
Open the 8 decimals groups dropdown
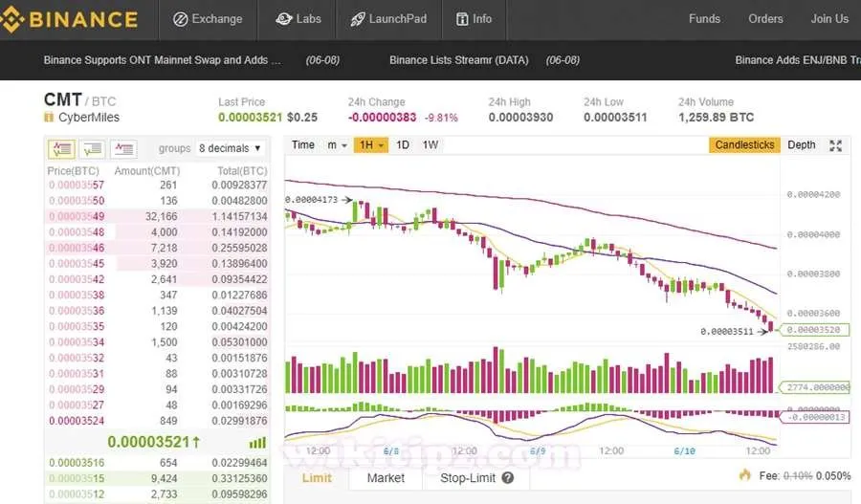tap(230, 148)
